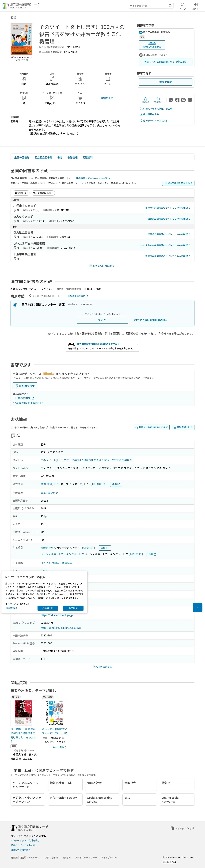This screenshot has width=205, height=868.
Task: Open 日本の古本屋 external link
Action: click(25, 398)
